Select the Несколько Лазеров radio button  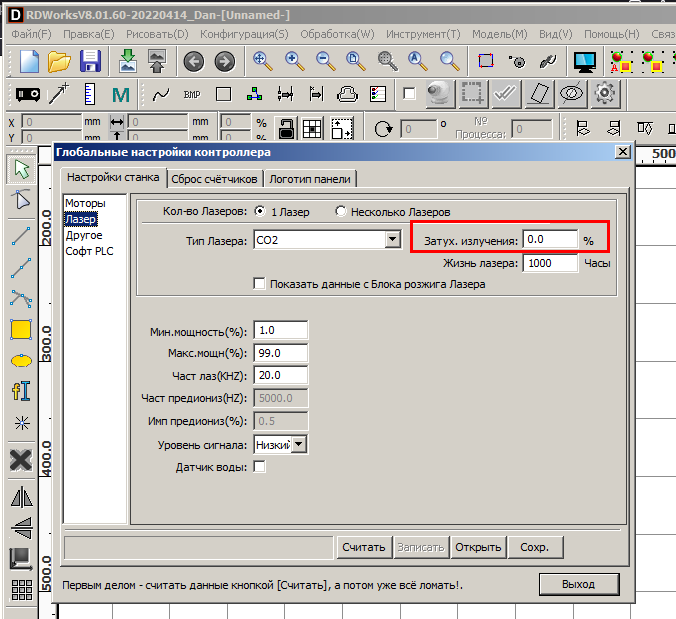pyautogui.click(x=341, y=211)
